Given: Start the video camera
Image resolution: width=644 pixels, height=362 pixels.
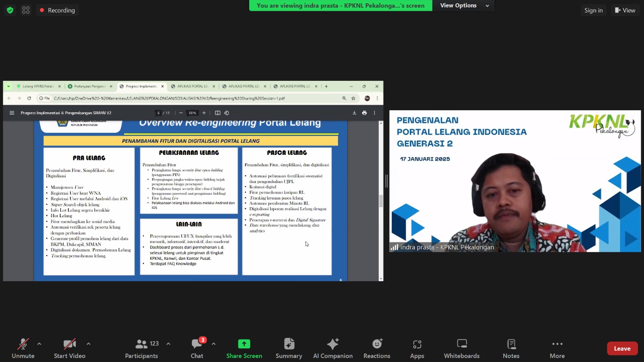Looking at the screenshot, I should click(70, 348).
